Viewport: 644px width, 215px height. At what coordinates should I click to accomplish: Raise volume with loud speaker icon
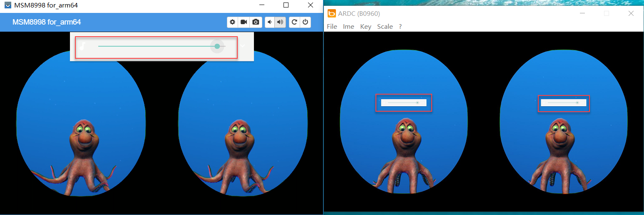point(281,22)
